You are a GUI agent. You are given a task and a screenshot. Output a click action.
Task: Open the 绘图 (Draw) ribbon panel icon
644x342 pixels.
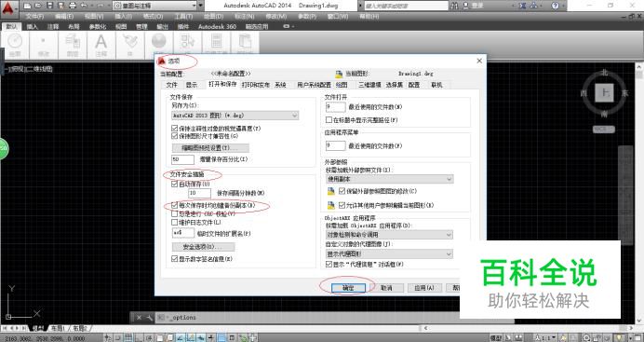15,42
